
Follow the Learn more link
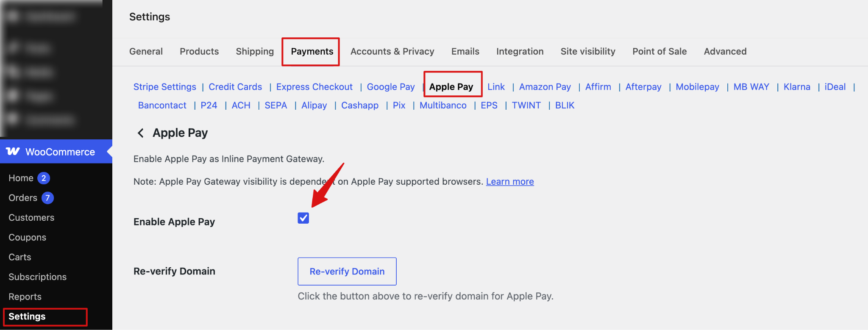pyautogui.click(x=510, y=182)
